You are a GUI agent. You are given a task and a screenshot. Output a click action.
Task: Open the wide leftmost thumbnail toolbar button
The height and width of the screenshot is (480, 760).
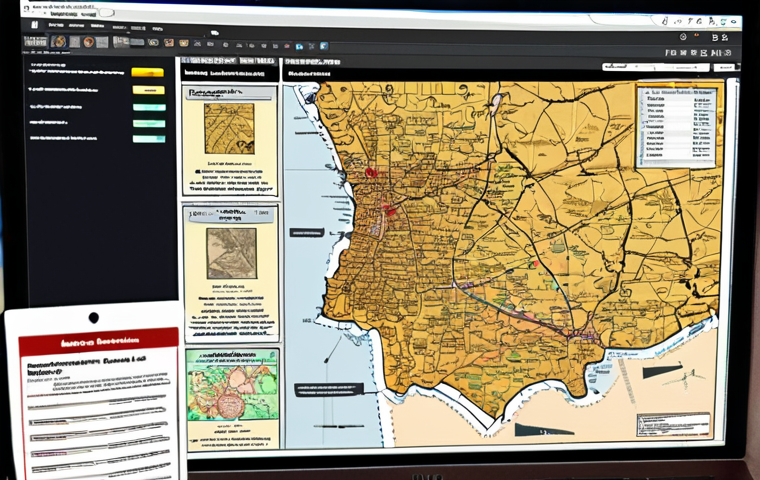point(36,42)
